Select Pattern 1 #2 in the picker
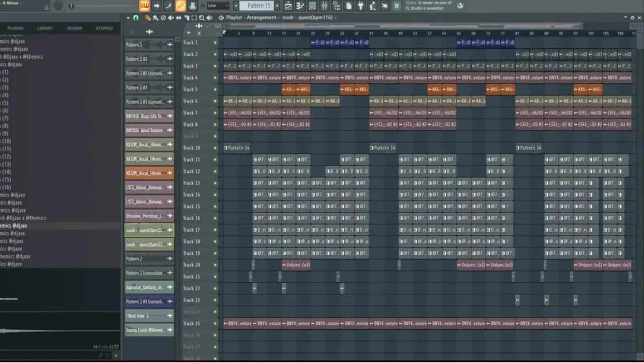The width and height of the screenshot is (644, 362). pyautogui.click(x=149, y=59)
